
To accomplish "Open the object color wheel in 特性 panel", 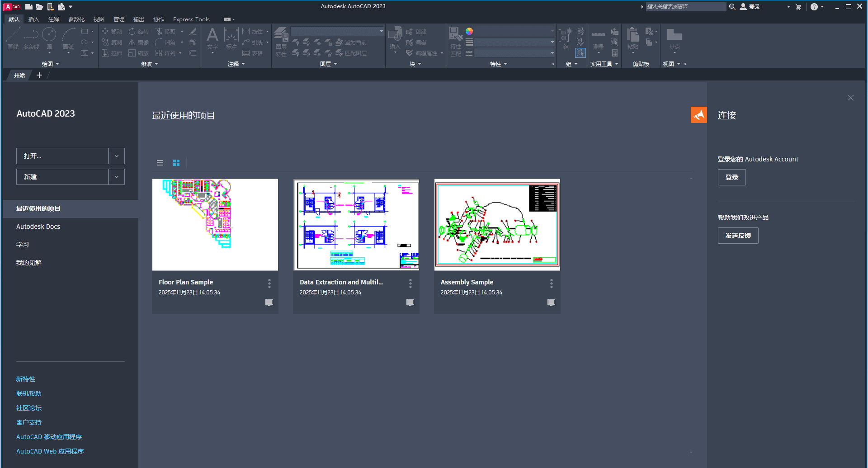I will 470,31.
